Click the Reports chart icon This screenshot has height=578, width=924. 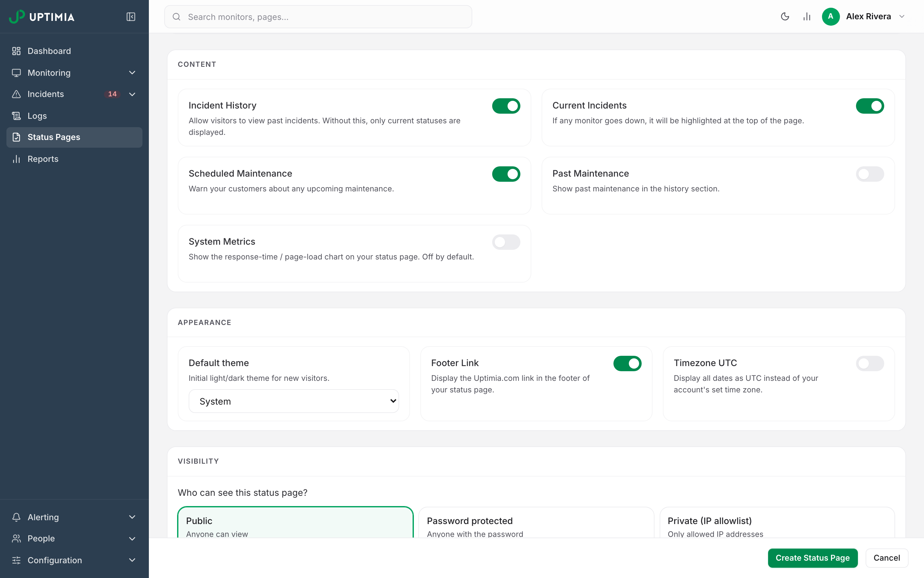pyautogui.click(x=16, y=159)
